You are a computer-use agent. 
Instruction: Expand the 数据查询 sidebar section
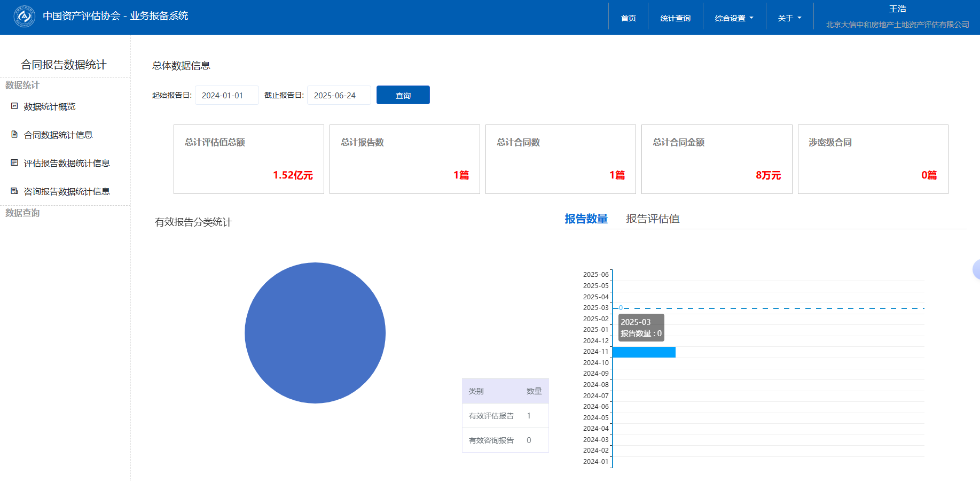[22, 213]
